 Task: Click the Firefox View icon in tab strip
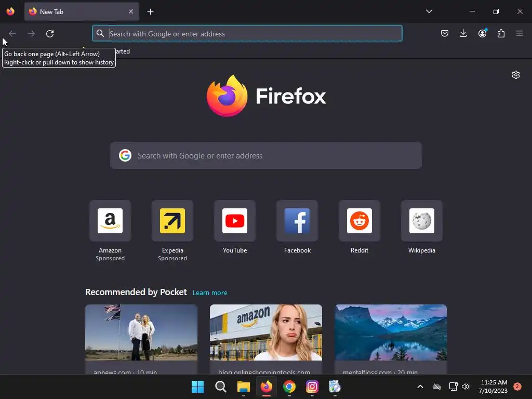tap(10, 11)
